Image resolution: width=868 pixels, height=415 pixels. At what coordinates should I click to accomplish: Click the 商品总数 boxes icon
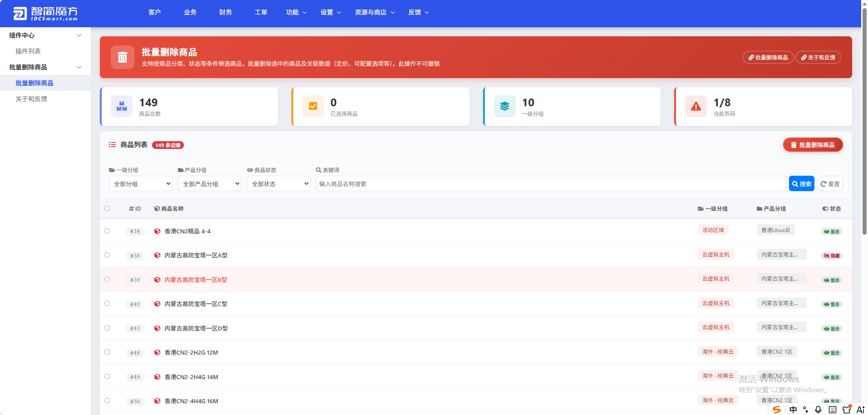click(122, 106)
